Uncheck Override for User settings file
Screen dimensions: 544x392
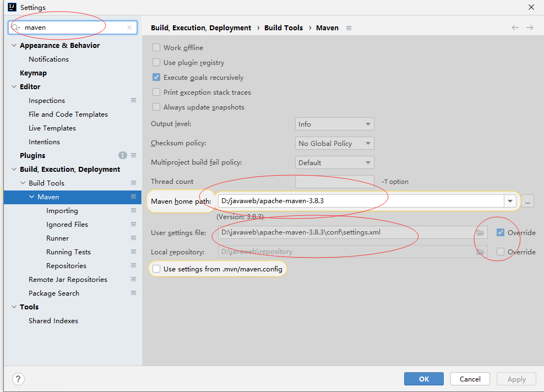[501, 232]
